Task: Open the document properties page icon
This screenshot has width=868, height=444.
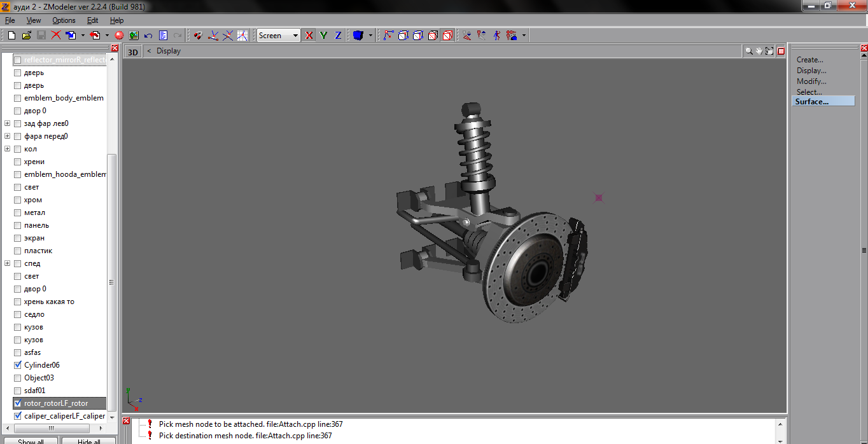Action: click(x=163, y=36)
